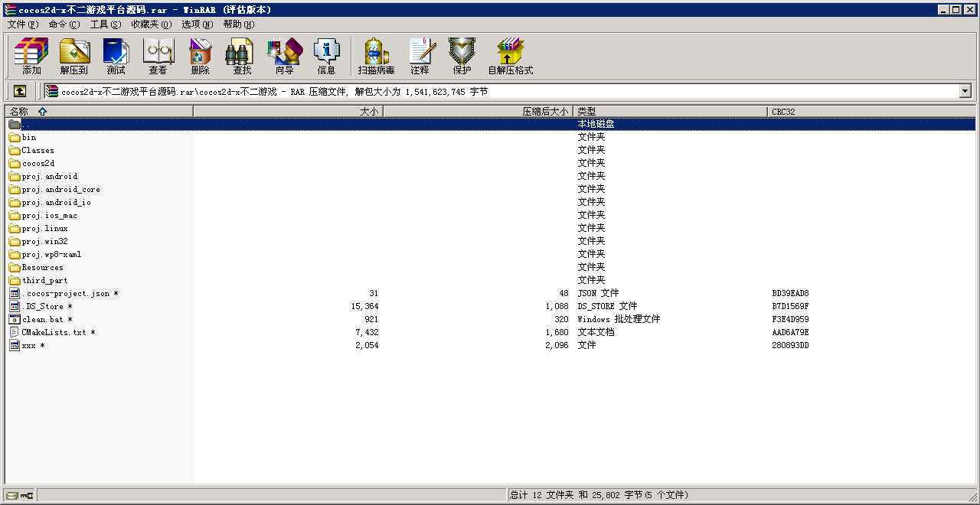Click the 'JSON 文件' type cell

click(599, 294)
